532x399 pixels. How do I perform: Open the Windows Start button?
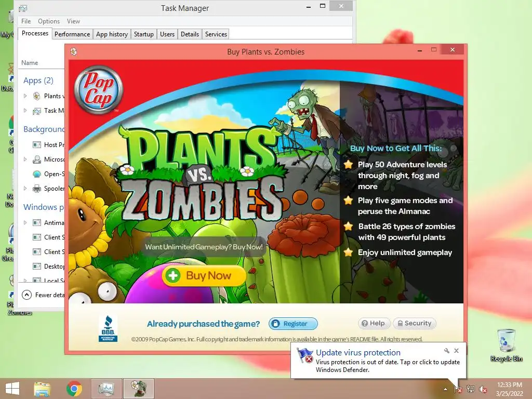[x=12, y=389]
